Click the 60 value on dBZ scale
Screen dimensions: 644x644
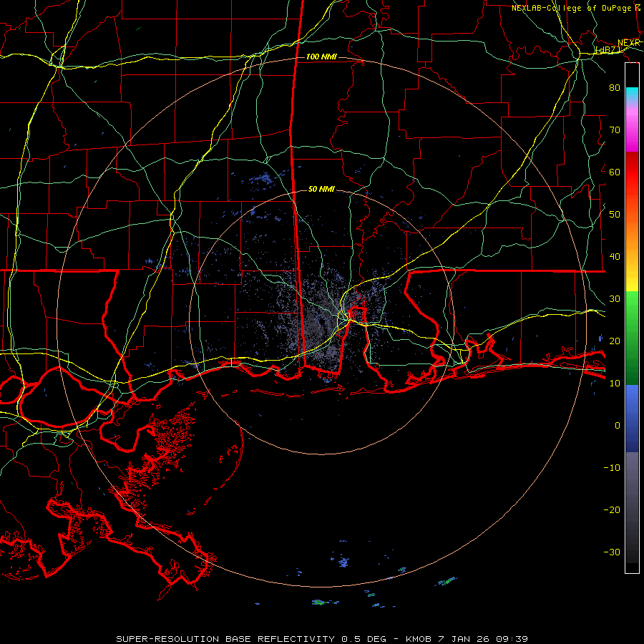[615, 172]
